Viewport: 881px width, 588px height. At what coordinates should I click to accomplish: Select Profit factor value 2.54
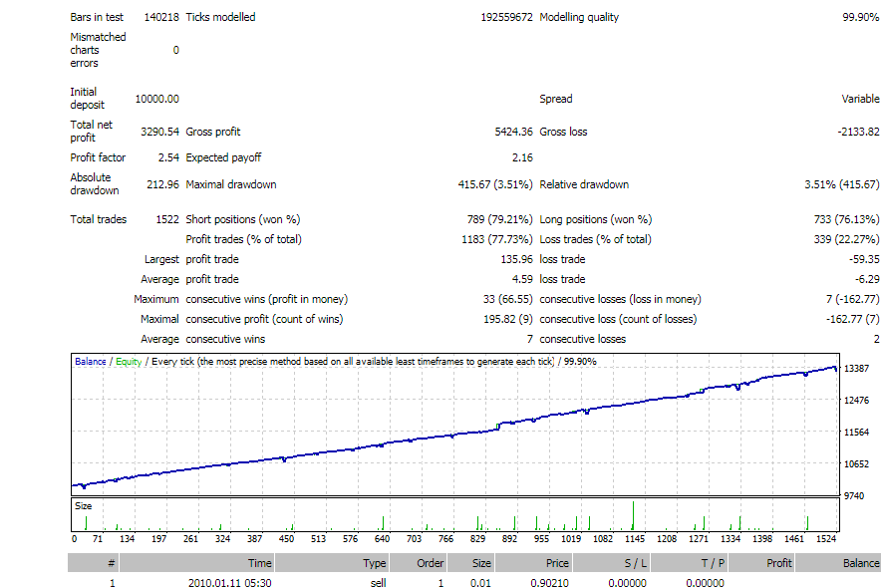coord(168,157)
